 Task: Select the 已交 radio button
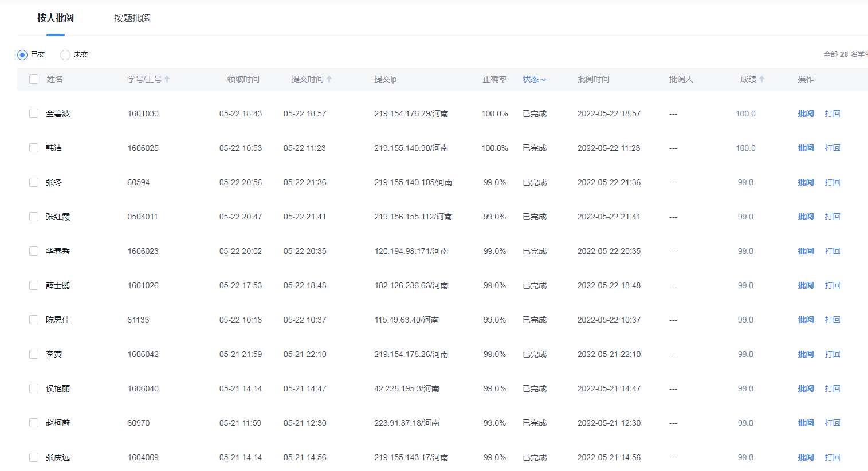tap(22, 55)
